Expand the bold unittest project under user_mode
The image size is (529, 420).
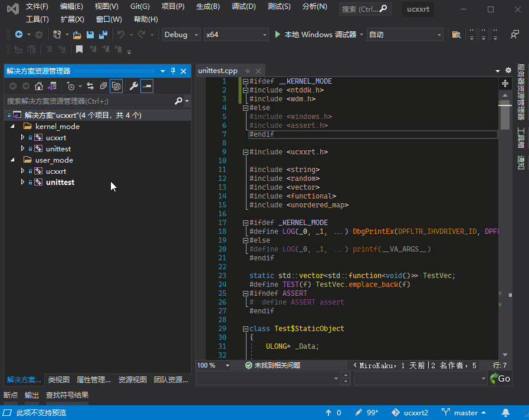[22, 182]
